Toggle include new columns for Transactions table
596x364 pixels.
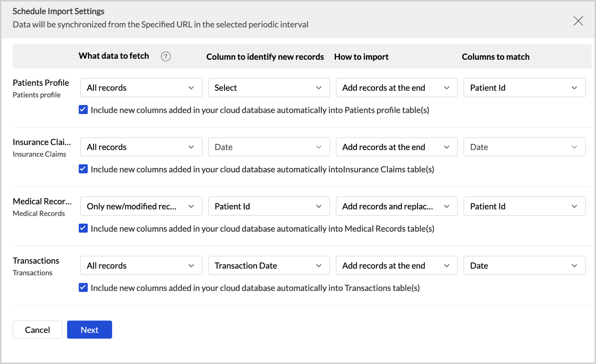point(83,288)
